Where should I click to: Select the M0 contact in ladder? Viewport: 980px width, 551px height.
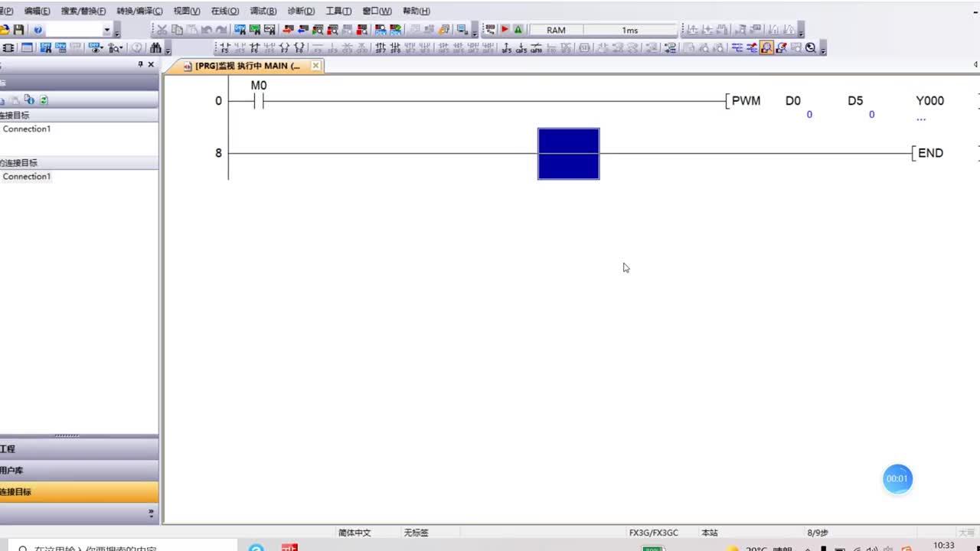259,100
